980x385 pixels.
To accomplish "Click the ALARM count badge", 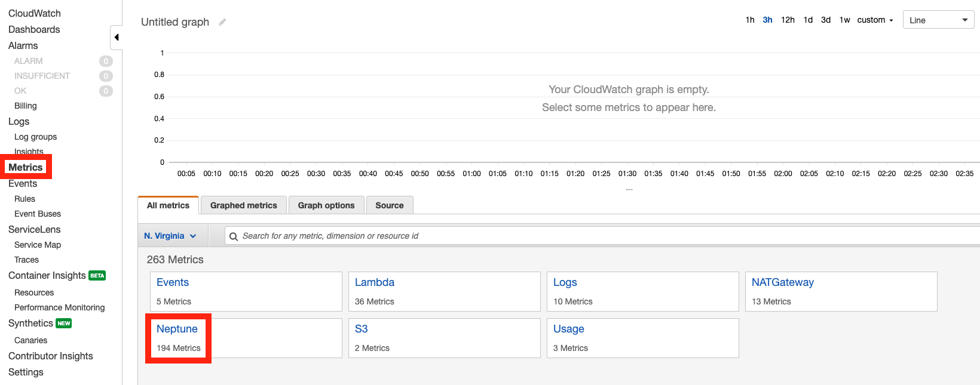I will 106,61.
